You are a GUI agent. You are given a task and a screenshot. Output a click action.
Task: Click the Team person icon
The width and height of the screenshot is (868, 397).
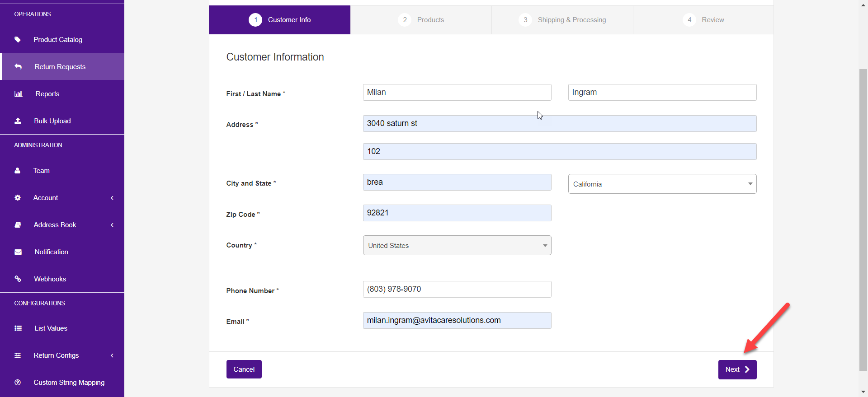click(x=18, y=171)
